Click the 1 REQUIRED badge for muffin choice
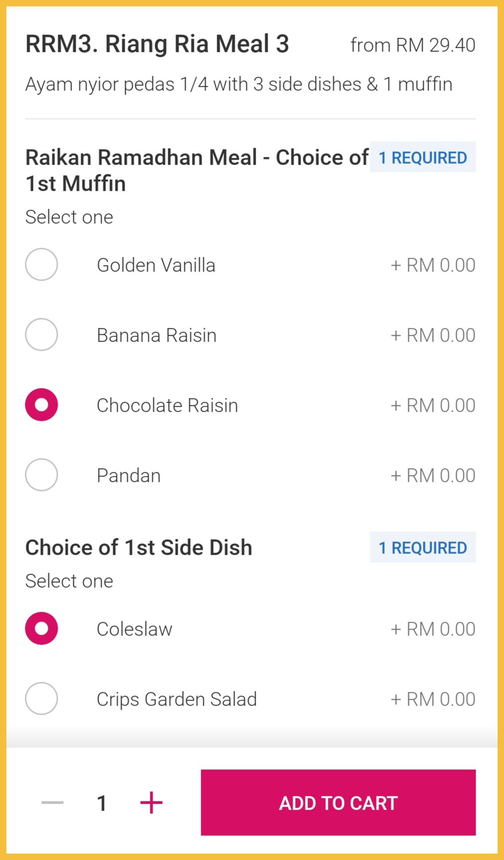Image resolution: width=504 pixels, height=860 pixels. tap(422, 157)
